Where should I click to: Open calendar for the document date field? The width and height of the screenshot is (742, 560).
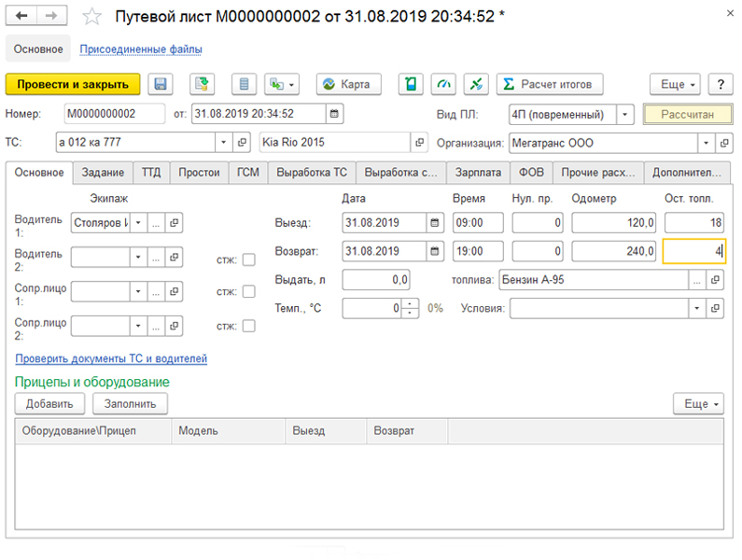pyautogui.click(x=334, y=114)
